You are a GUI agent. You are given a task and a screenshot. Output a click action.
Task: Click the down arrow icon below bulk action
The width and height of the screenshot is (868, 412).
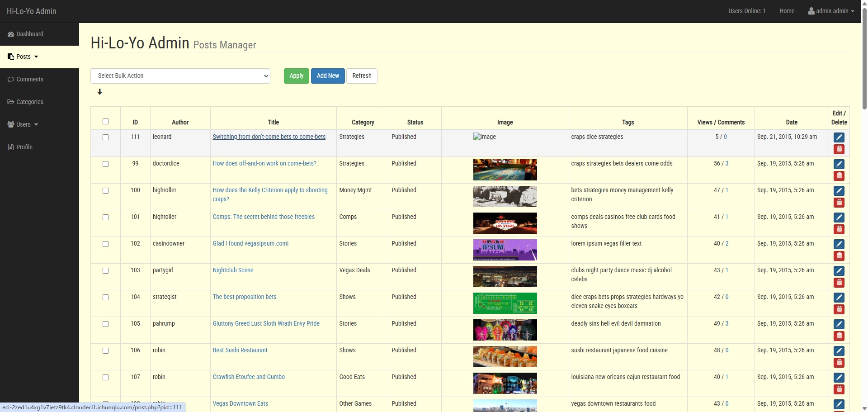[100, 92]
